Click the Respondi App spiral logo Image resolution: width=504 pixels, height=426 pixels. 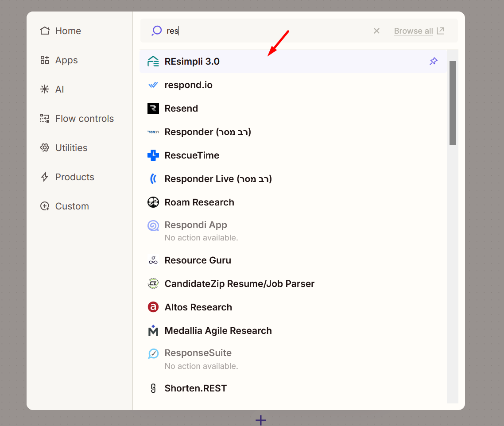pyautogui.click(x=153, y=226)
